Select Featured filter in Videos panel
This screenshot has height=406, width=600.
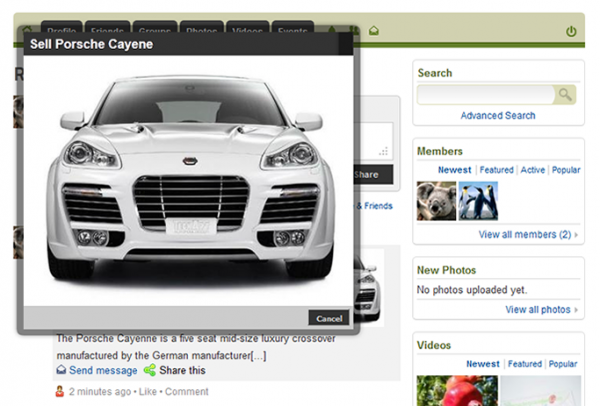(525, 364)
